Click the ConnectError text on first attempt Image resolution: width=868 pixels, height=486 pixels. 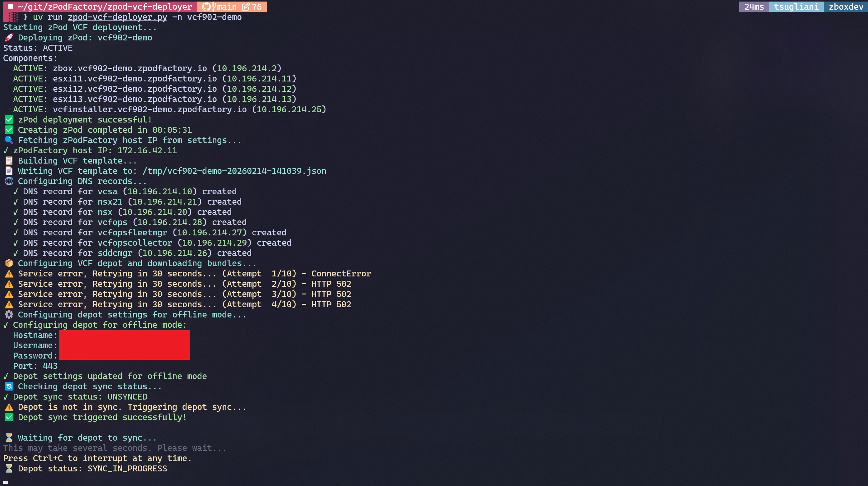coord(341,274)
